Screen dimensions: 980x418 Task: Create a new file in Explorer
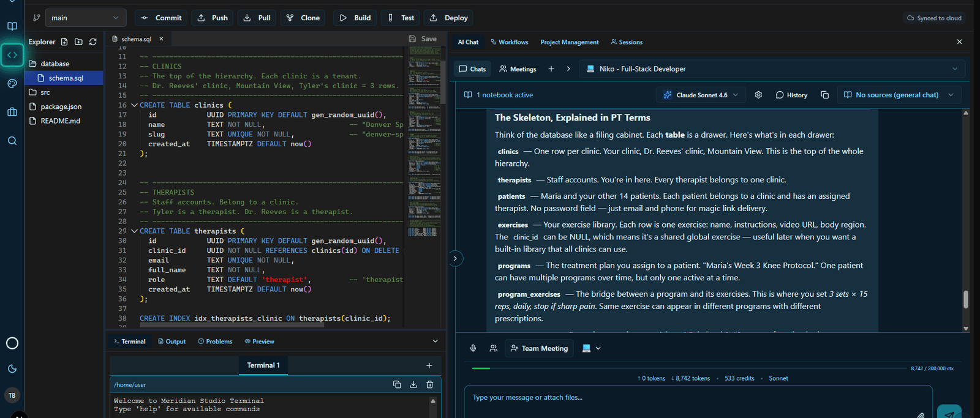tap(64, 42)
